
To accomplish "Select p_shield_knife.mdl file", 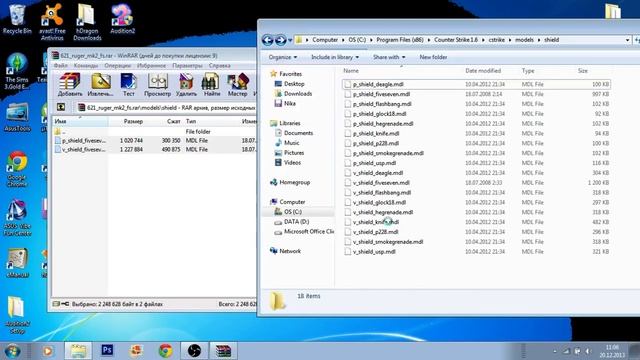I will (476, 133).
